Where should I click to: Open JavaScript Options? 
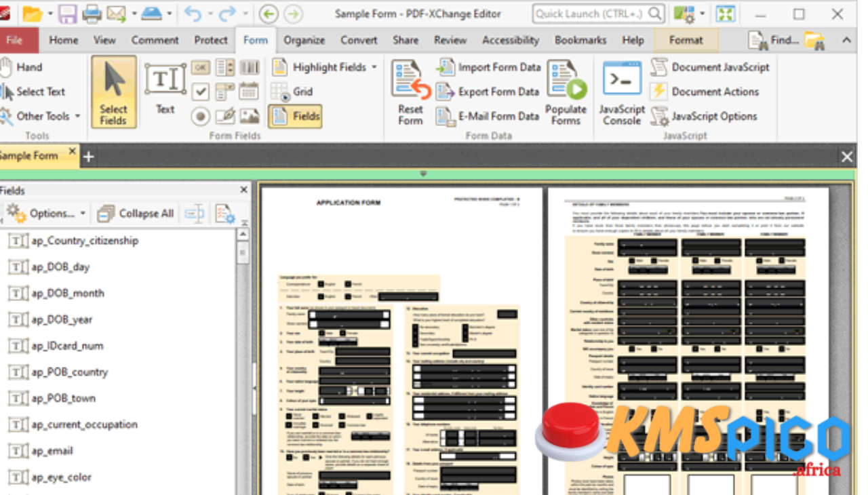point(704,116)
